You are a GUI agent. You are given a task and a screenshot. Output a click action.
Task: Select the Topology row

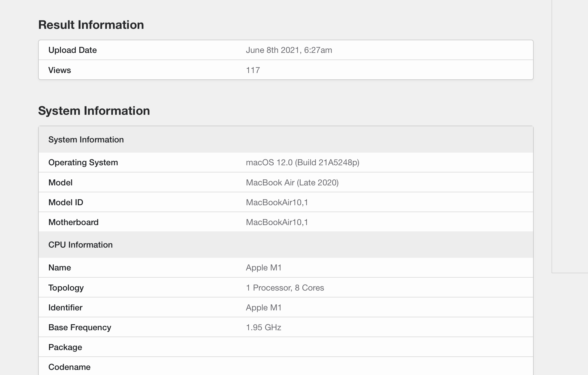pyautogui.click(x=66, y=288)
